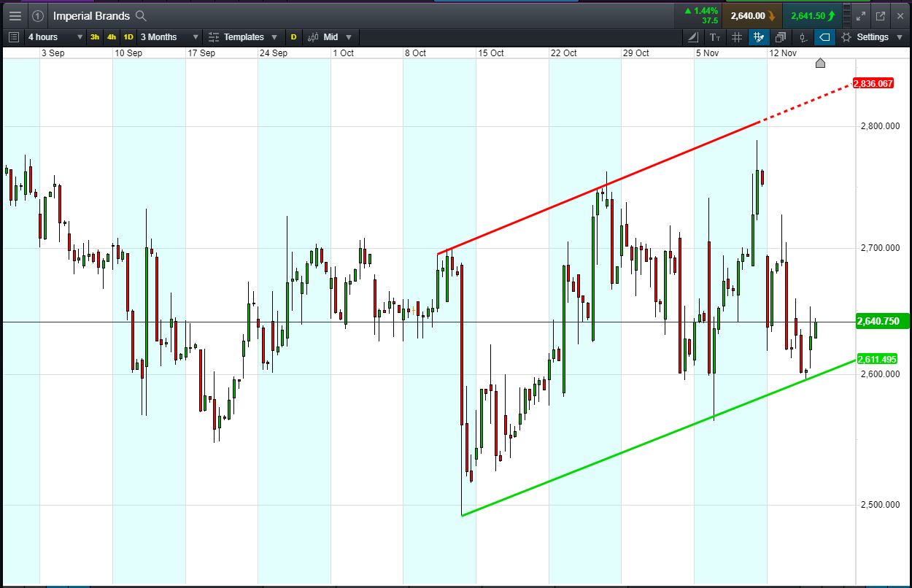Click the red 2,836.067 trendline price label
Image resolution: width=912 pixels, height=588 pixels.
874,83
